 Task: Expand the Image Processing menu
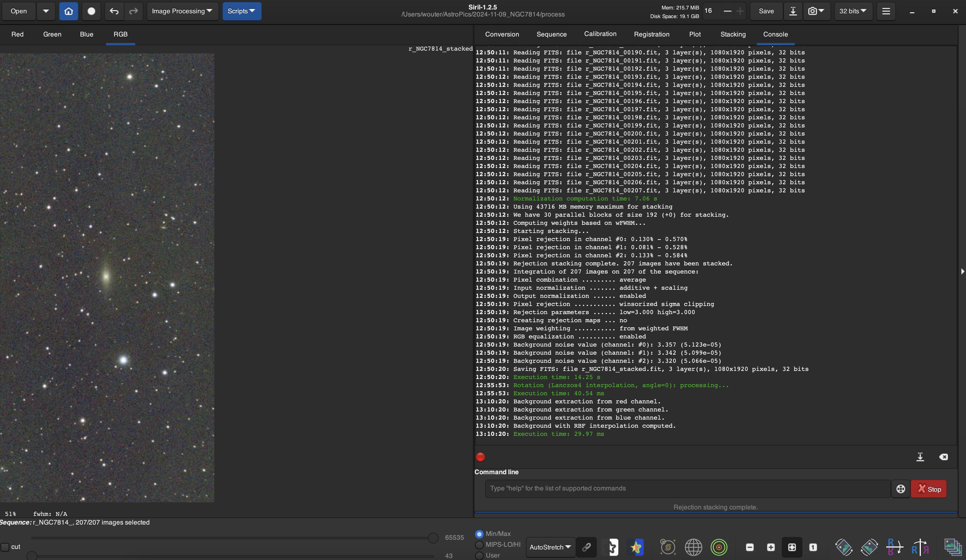pyautogui.click(x=182, y=11)
